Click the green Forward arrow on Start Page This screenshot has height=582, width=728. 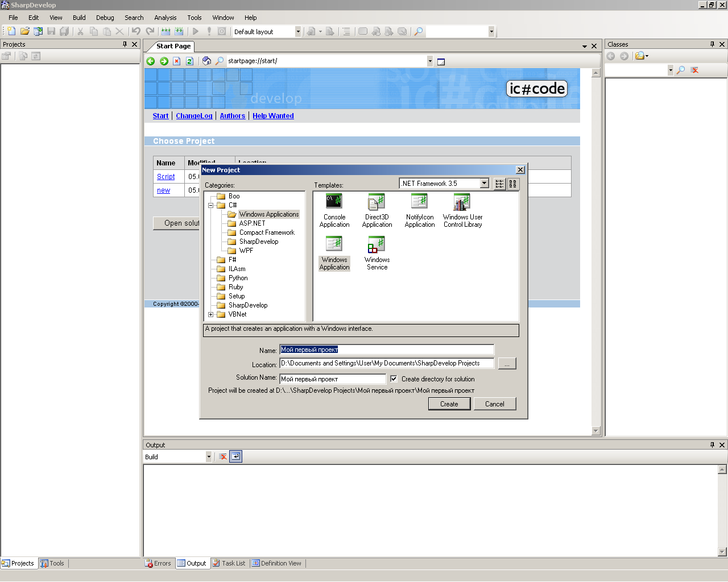[164, 61]
